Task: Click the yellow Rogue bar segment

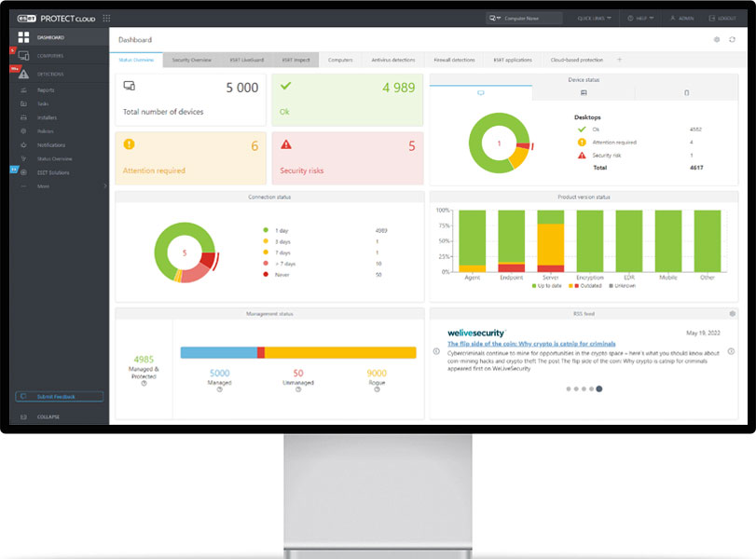Action: pyautogui.click(x=340, y=352)
